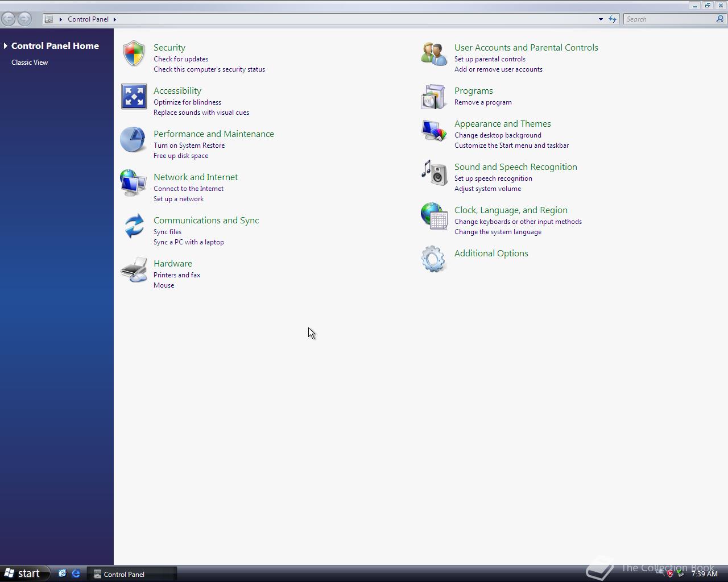Open Sound and Speech Recognition speaker icon
The image size is (728, 582).
[x=433, y=173]
